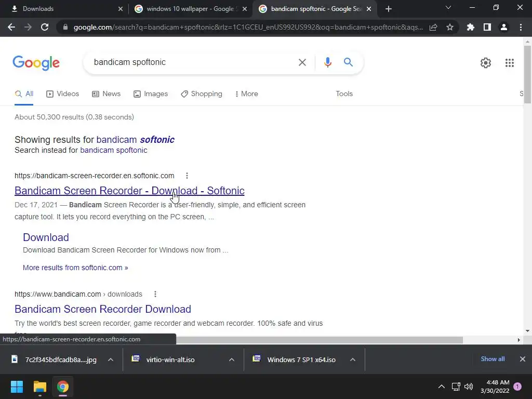
Task: Click the vertical page scrollbar
Action: pos(527,75)
